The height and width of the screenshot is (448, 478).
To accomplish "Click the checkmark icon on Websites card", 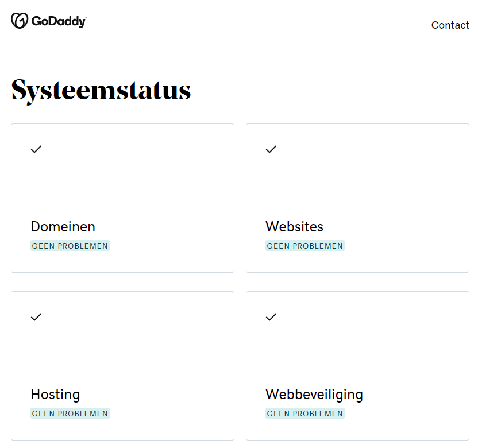I will (x=271, y=149).
